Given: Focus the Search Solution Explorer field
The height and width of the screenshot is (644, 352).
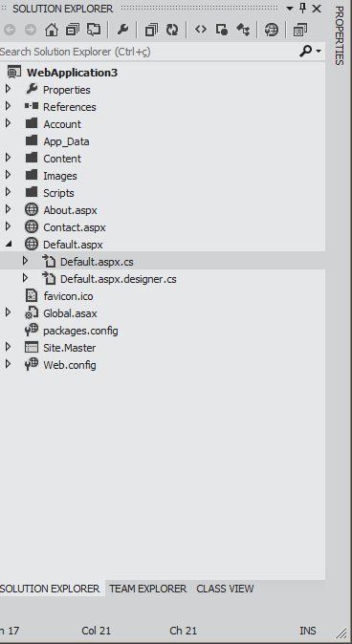Looking at the screenshot, I should click(148, 52).
